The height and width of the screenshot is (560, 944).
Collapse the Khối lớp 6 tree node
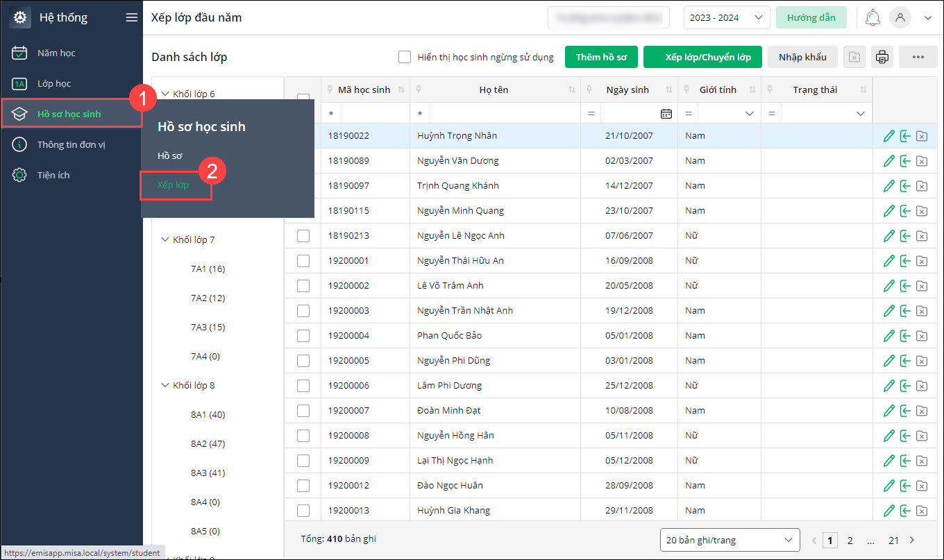(165, 94)
